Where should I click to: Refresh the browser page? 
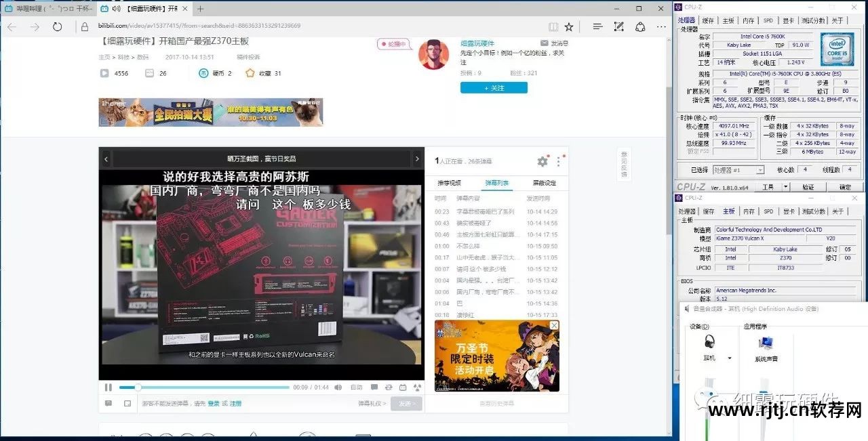point(58,27)
